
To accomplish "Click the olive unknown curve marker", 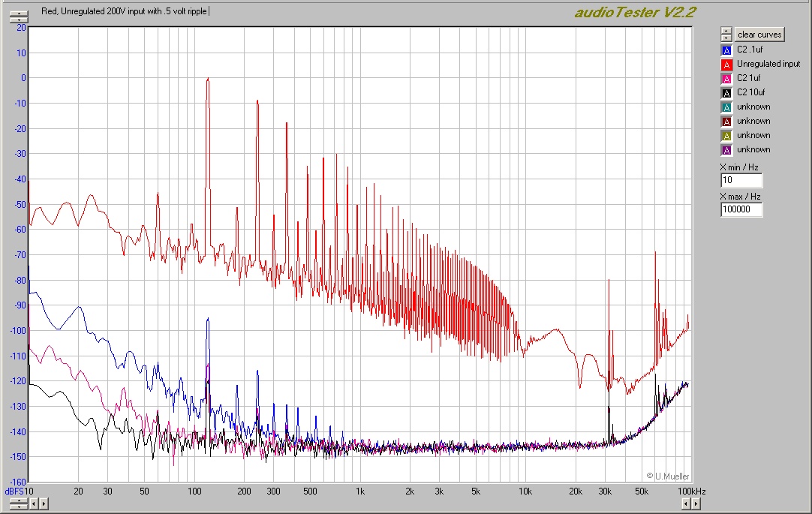I will click(x=726, y=136).
